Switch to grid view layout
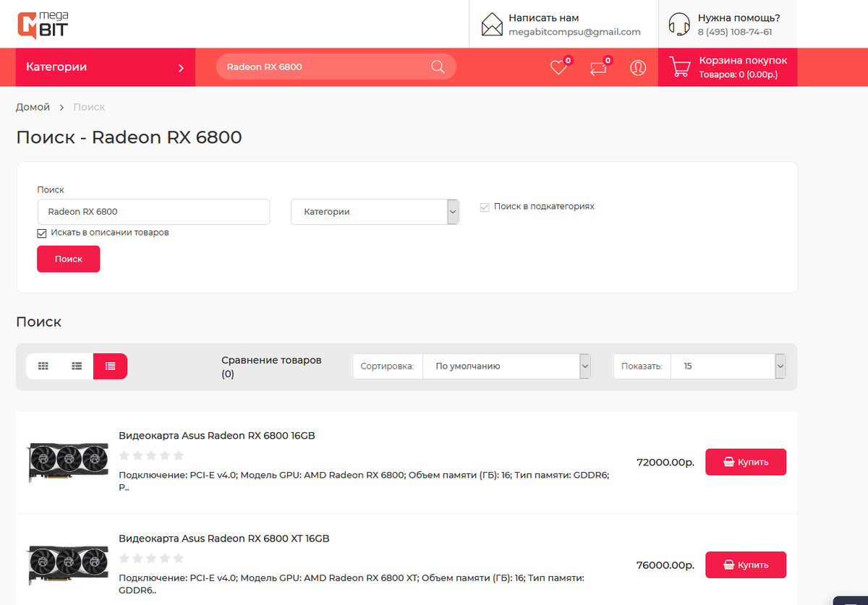This screenshot has height=605, width=868. (x=43, y=366)
